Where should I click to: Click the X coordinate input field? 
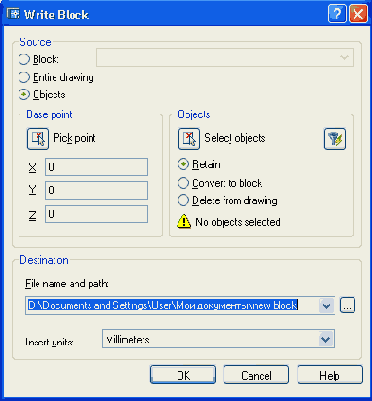(96, 167)
